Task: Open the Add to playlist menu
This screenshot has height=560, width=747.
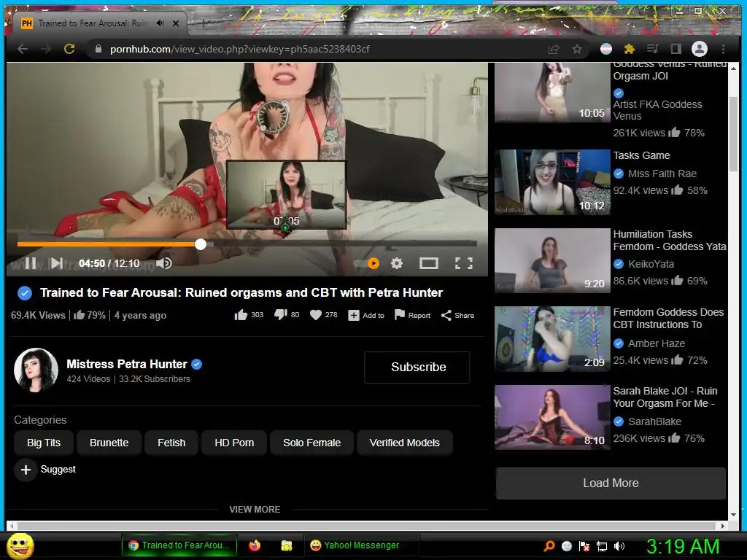Action: [x=366, y=315]
